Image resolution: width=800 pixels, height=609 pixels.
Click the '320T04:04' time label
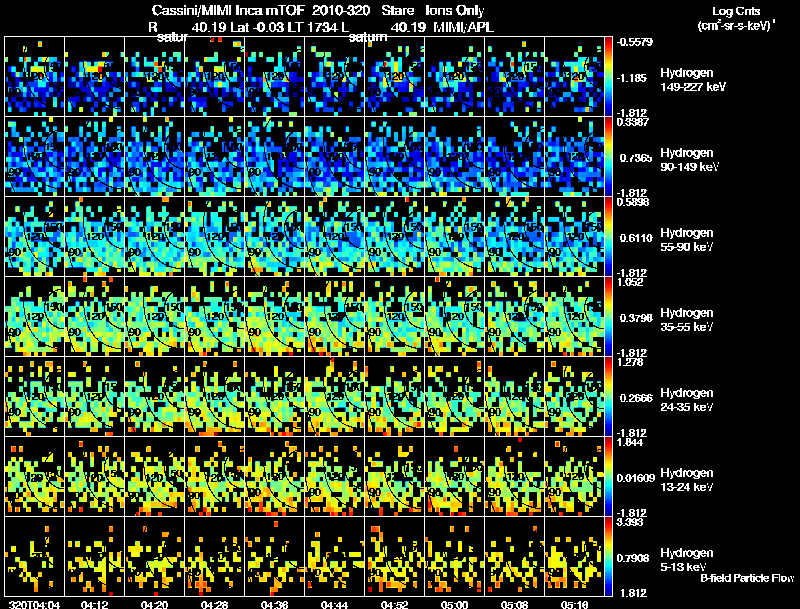[x=35, y=605]
